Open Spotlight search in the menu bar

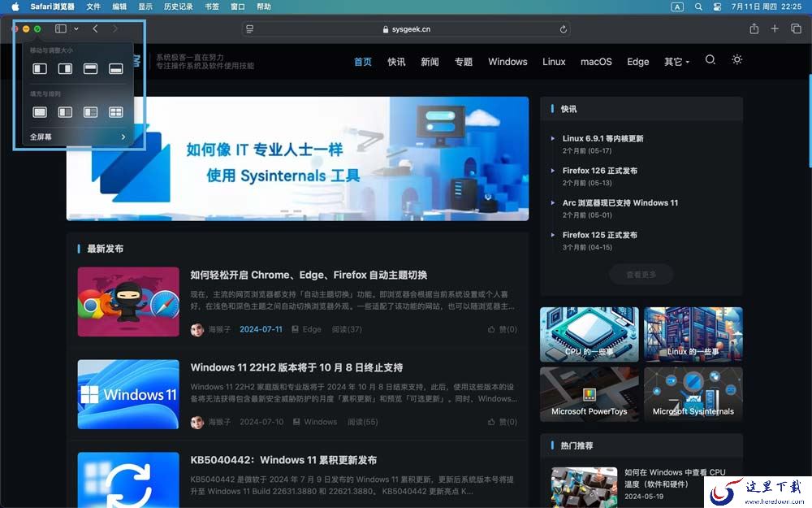click(x=698, y=7)
